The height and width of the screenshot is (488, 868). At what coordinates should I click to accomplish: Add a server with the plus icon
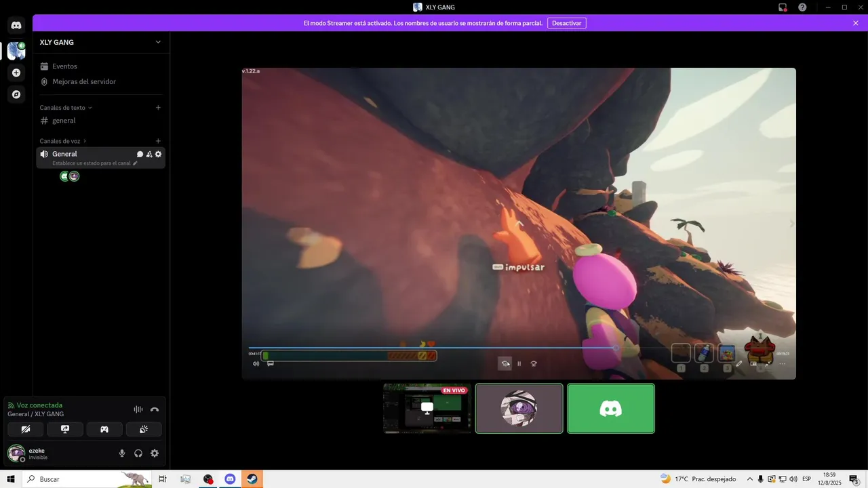pyautogui.click(x=16, y=73)
